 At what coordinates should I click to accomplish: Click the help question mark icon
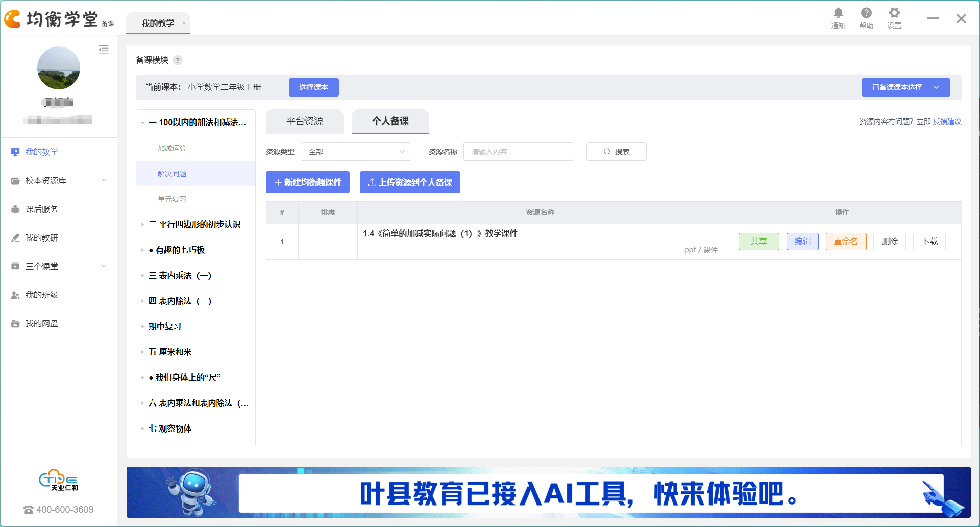(x=866, y=13)
